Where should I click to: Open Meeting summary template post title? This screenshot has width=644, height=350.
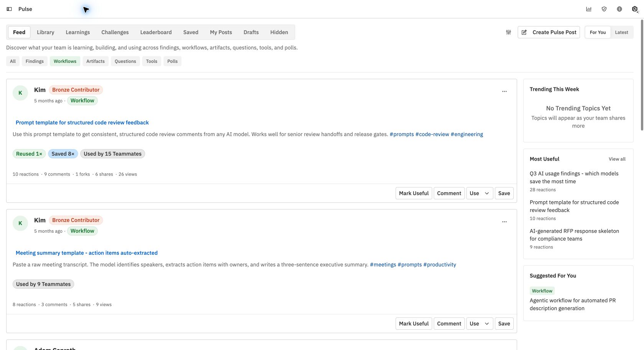coord(87,253)
